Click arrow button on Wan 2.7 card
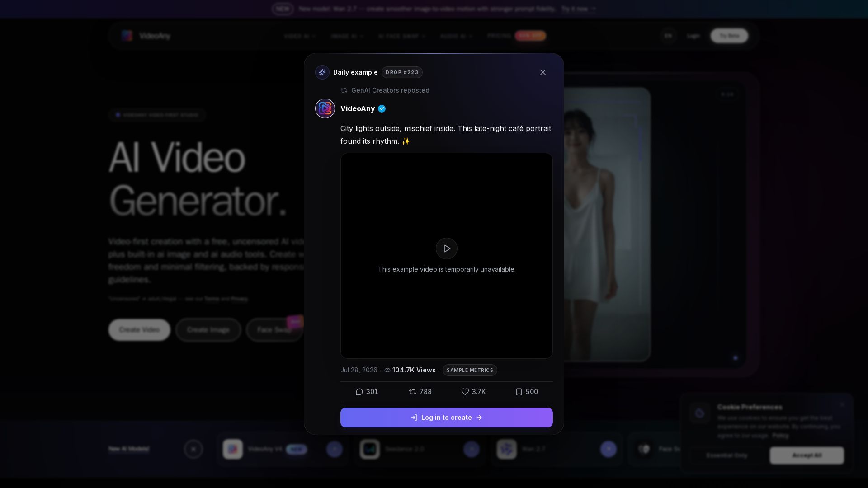The height and width of the screenshot is (488, 868). tap(609, 449)
